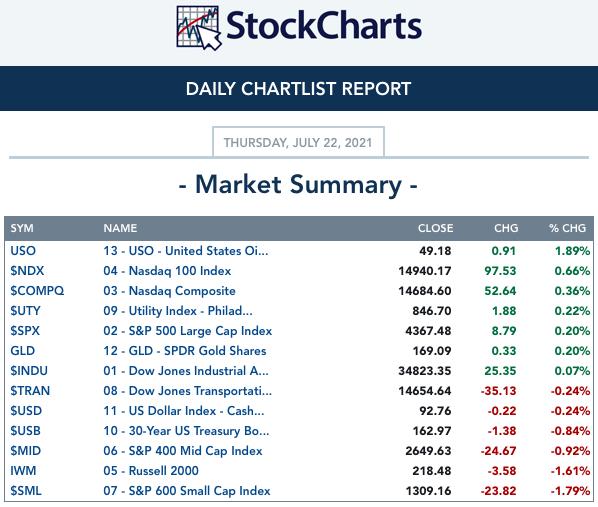Open the 30-Year US Treasury Bond link

tap(186, 431)
